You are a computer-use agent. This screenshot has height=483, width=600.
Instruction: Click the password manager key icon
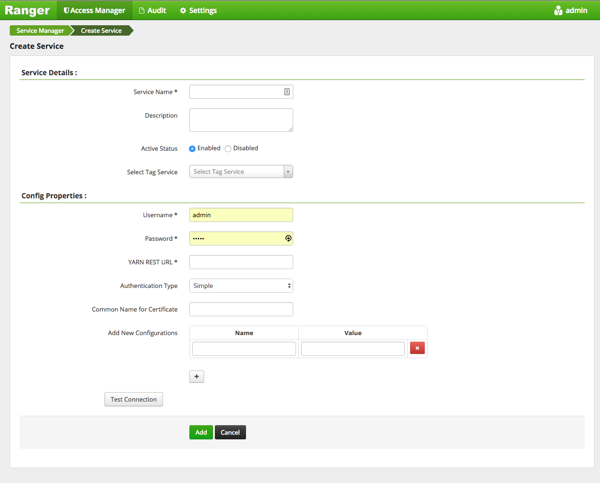(288, 239)
